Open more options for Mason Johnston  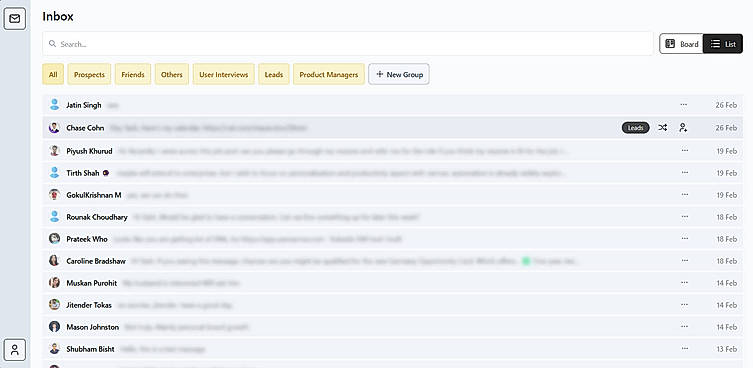pos(684,327)
